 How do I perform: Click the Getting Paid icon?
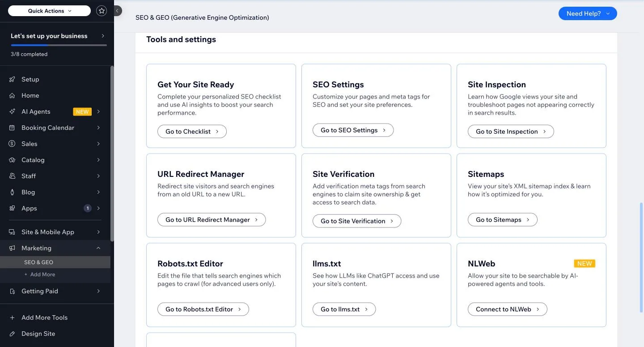coord(13,291)
